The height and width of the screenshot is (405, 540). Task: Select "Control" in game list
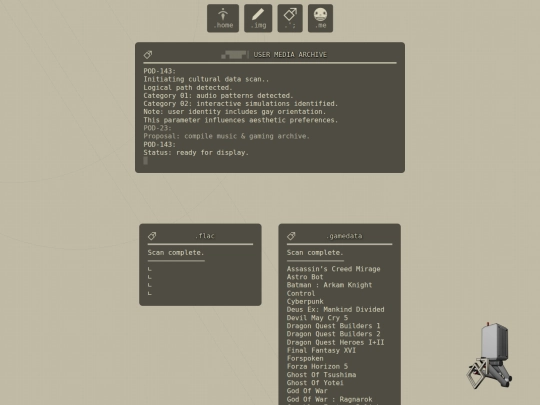pyautogui.click(x=301, y=293)
